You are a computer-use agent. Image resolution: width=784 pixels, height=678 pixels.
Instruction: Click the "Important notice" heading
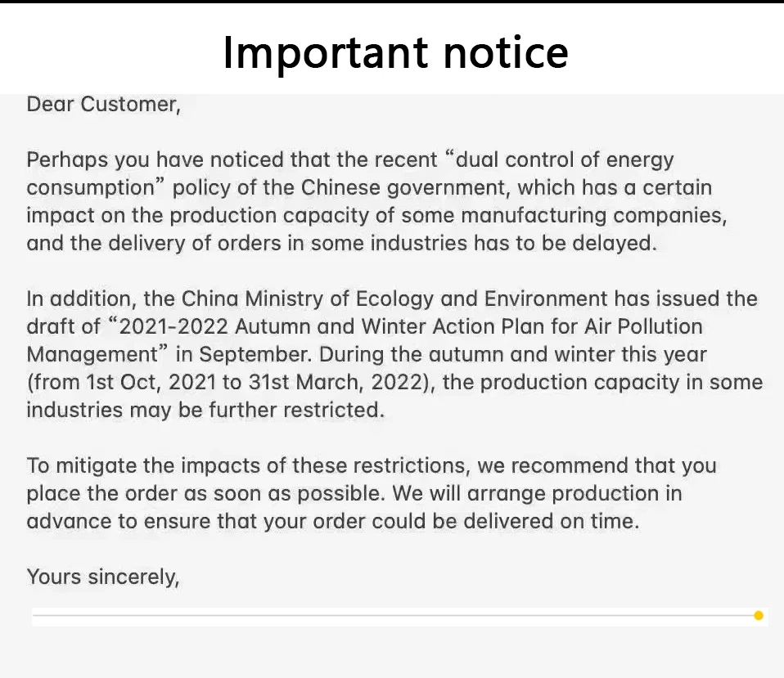[x=395, y=53]
